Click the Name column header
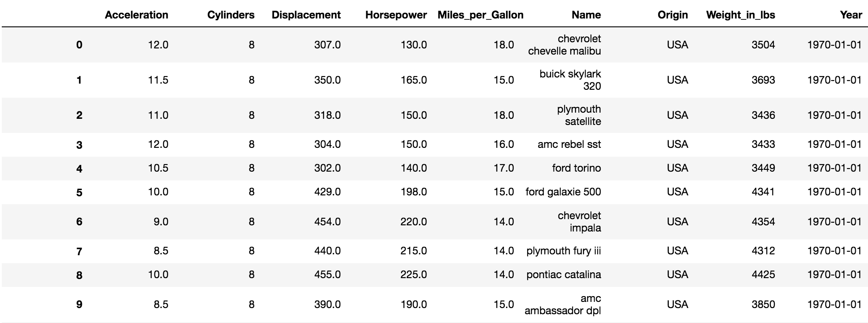868x323 pixels. point(586,15)
